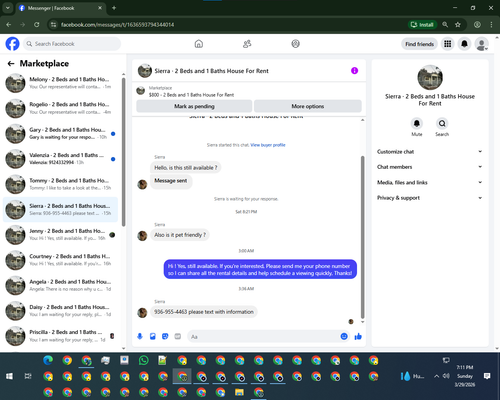Viewport: 500px width, 400px height.
Task: Open the Chrome three-dot menu
Action: coord(491,24)
